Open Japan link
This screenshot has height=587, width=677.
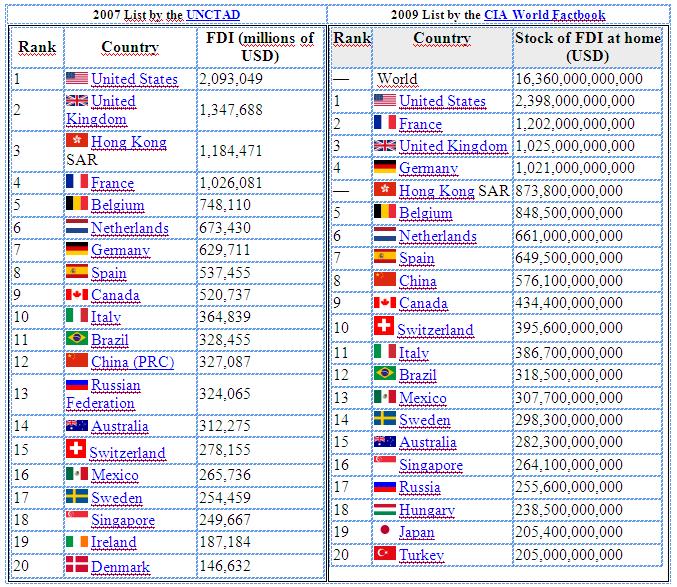click(x=416, y=533)
